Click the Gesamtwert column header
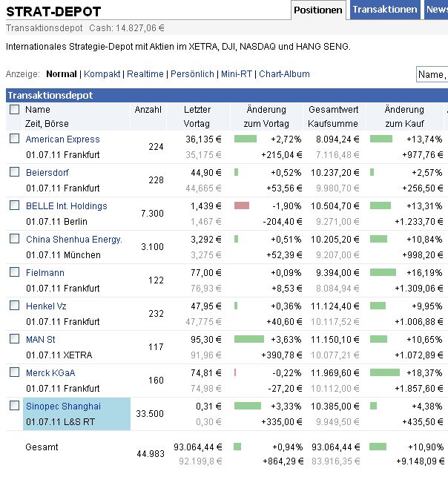Viewport: 448px width, 477px height. coord(334,110)
